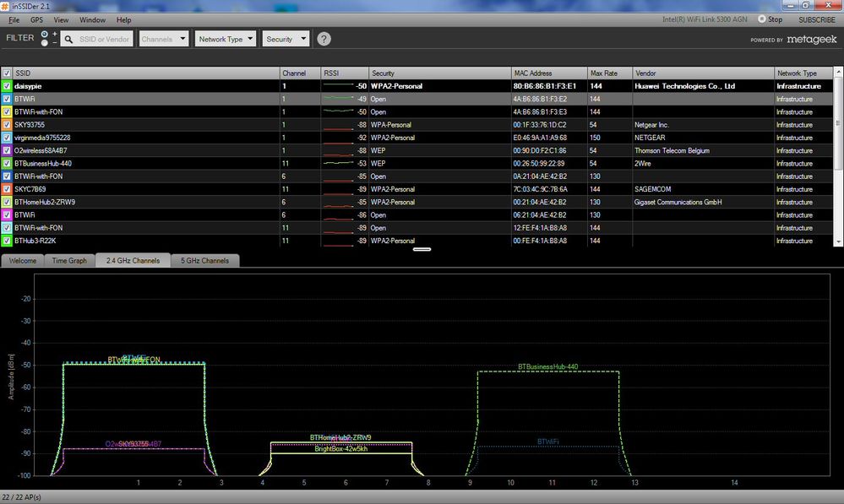Sort by the RSSI column header
844x504 pixels.
[x=345, y=73]
